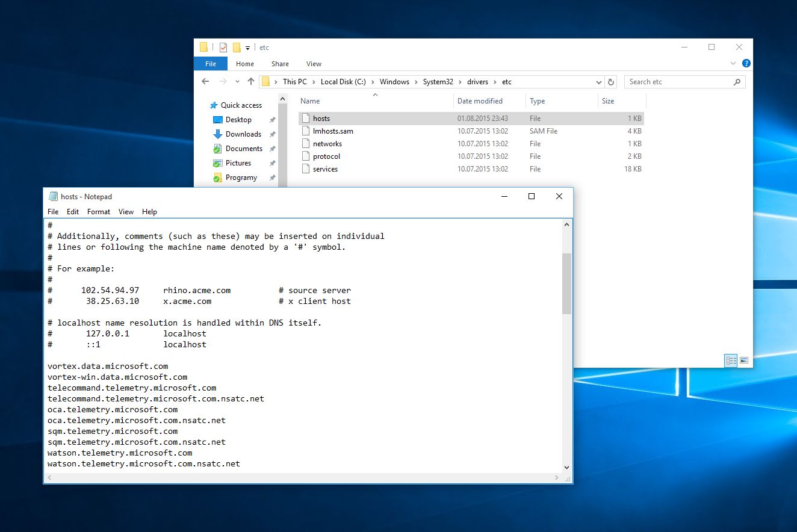
Task: Click the Properties quick access toolbar icon
Action: [223, 48]
